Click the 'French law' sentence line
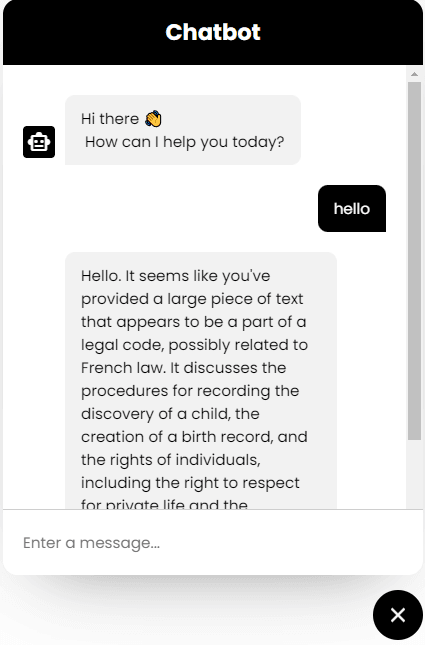The height and width of the screenshot is (645, 425). pos(183,368)
